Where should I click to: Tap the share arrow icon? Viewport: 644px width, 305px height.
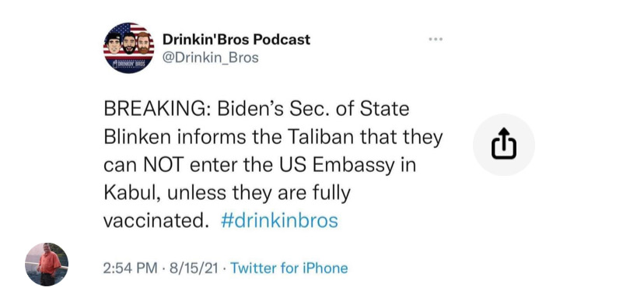pos(503,144)
